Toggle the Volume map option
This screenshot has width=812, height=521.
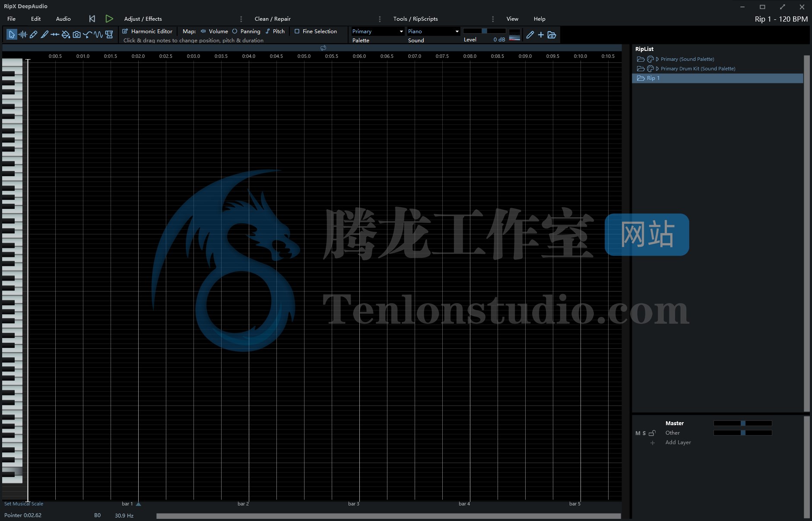tap(214, 31)
